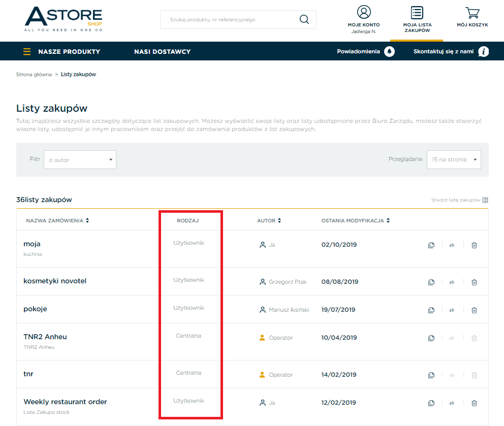504x426 pixels.
Task: Click the contact info icon
Action: 483,51
